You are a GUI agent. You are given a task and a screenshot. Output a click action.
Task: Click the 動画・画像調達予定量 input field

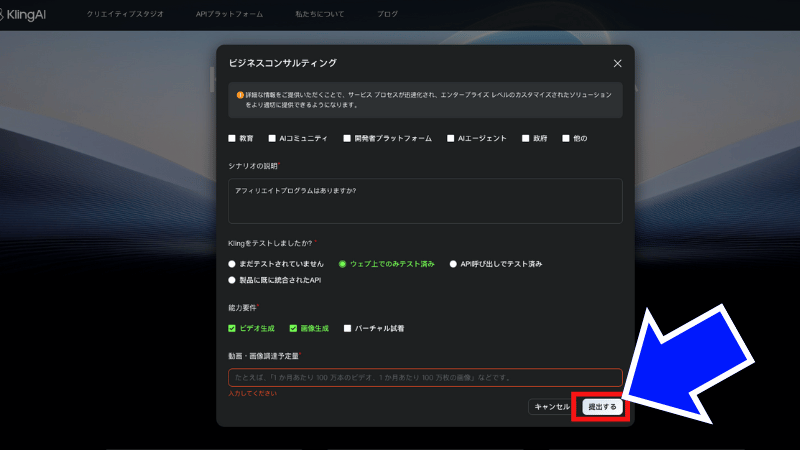click(425, 378)
